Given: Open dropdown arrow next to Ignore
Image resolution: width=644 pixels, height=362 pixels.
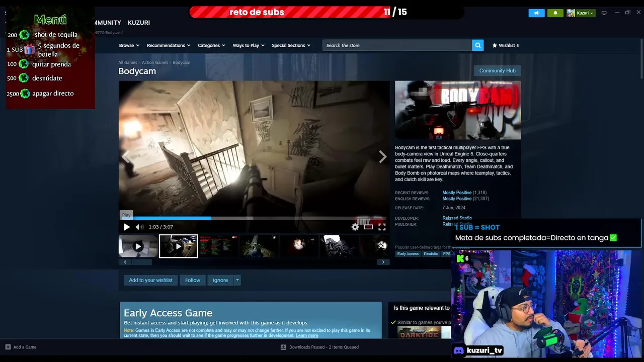Looking at the screenshot, I should click(237, 280).
